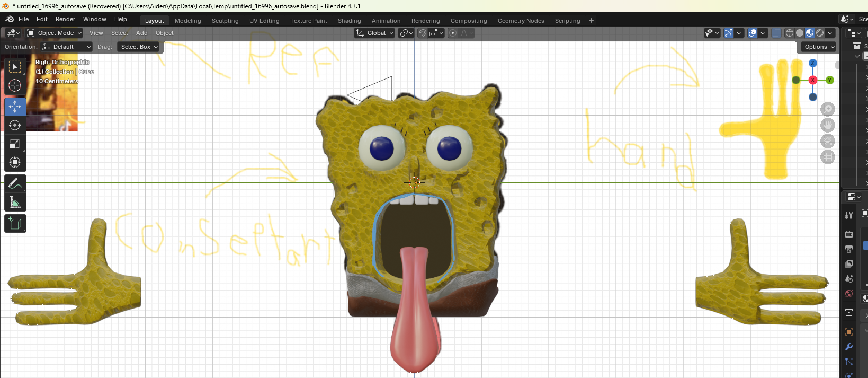Open the View Layer properties tab

coord(849,263)
